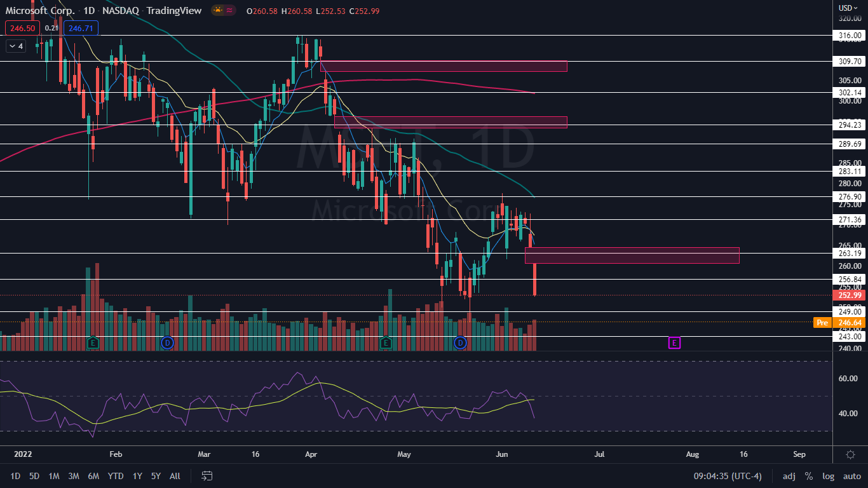This screenshot has height=488, width=868.
Task: Click the orange sun market status icon
Action: (x=217, y=10)
